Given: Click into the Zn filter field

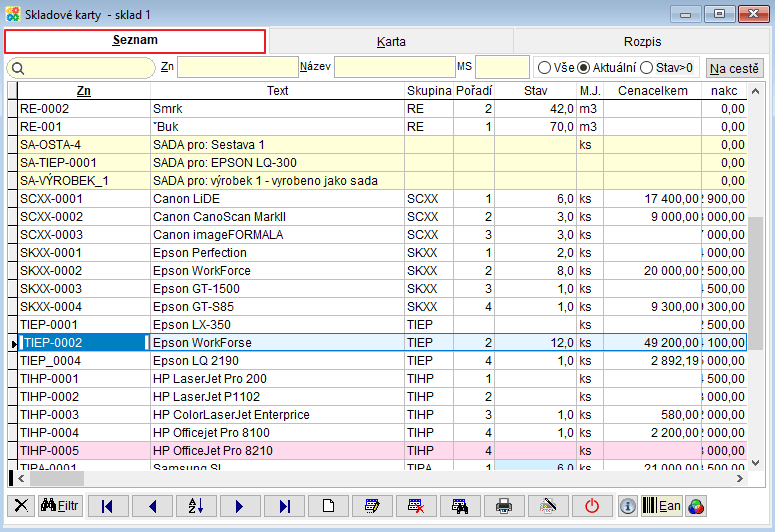Looking at the screenshot, I should tap(238, 67).
